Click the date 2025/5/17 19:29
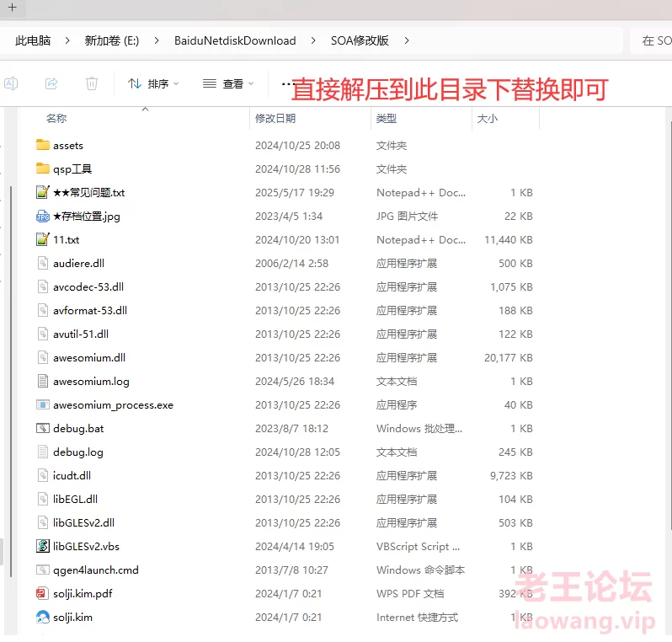Screen dimensions: 672x642 click(x=295, y=193)
